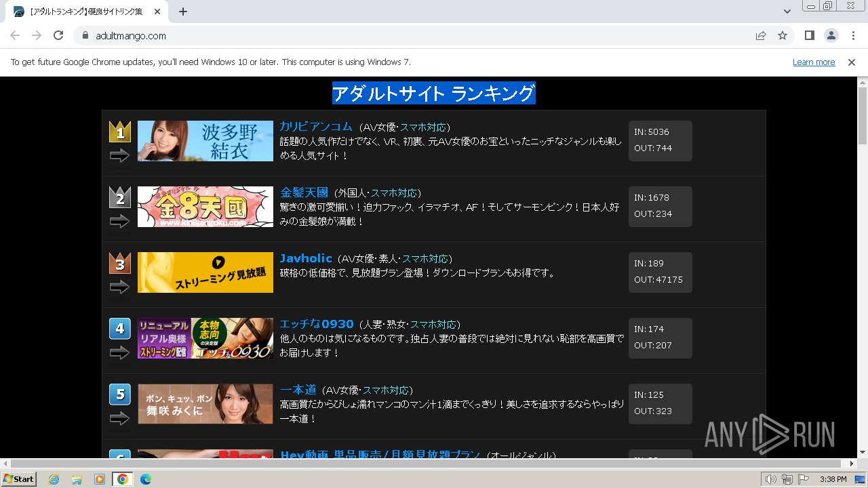Click the arrow icon under rank 1
The height and width of the screenshot is (488, 868).
119,156
